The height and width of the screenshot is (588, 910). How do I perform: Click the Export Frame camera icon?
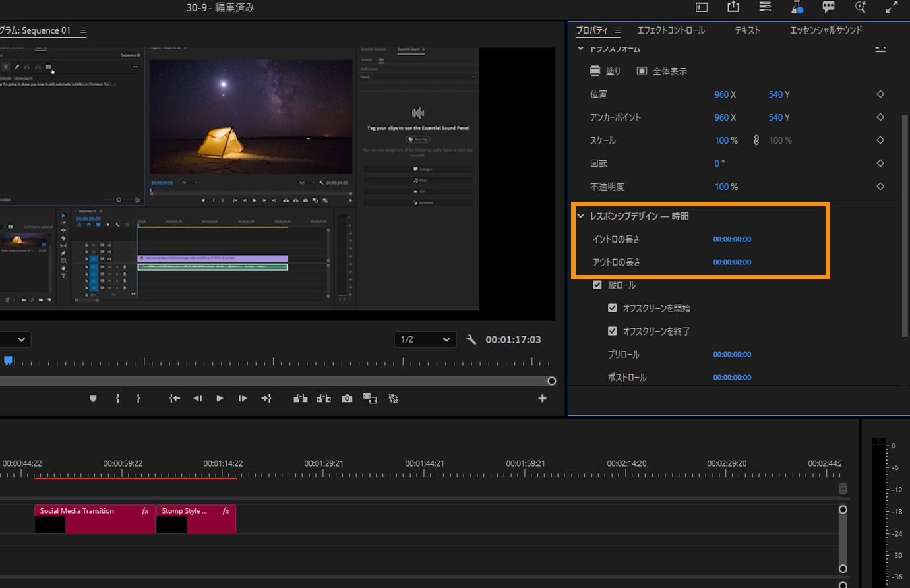(x=347, y=398)
